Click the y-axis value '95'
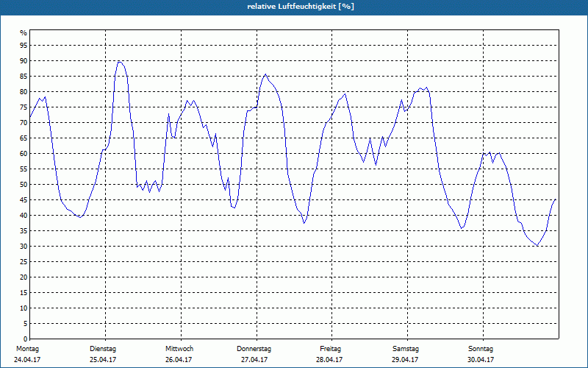The height and width of the screenshot is (368, 588). click(24, 46)
